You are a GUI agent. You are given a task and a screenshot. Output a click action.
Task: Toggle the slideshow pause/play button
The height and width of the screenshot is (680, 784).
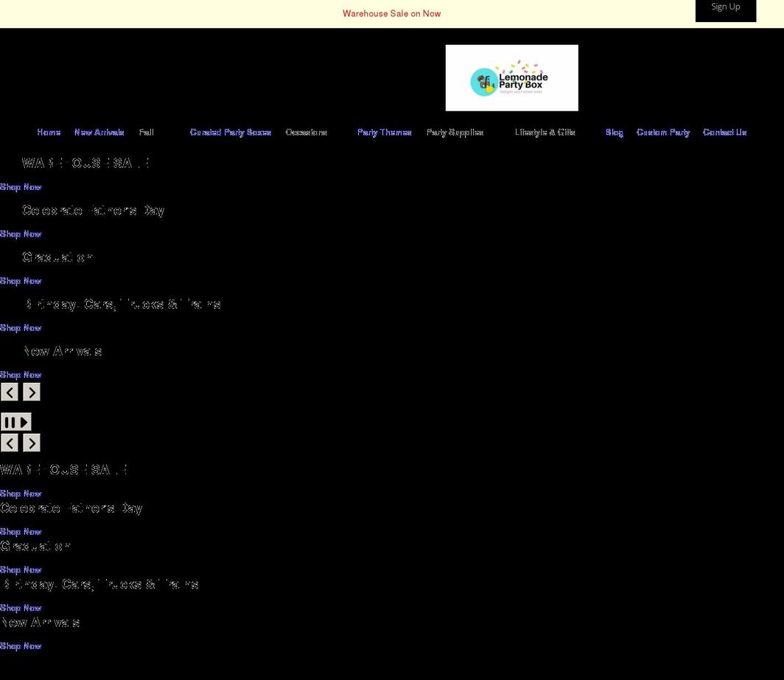(15, 422)
